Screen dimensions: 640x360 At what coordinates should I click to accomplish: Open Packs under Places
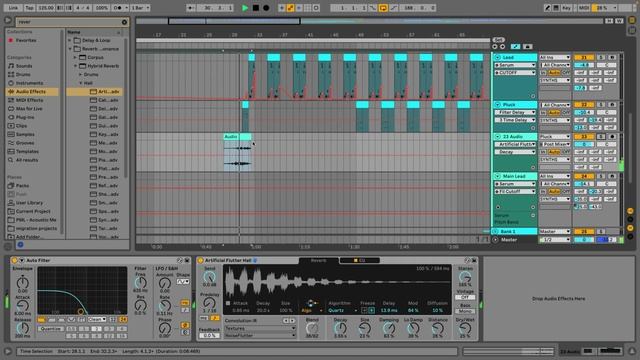[22, 186]
